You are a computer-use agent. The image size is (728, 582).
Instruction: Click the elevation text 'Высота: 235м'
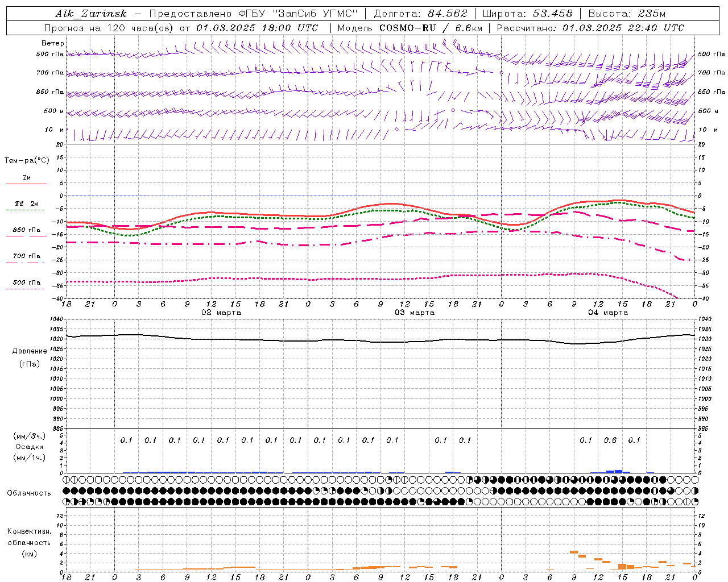[x=626, y=14]
